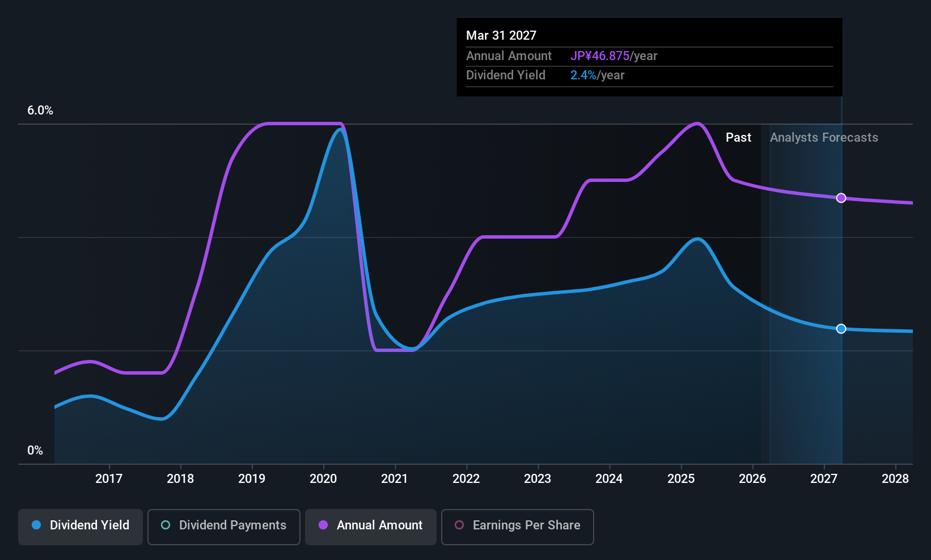This screenshot has height=560, width=931.
Task: Click the 2026 x-axis label
Action: (x=752, y=479)
